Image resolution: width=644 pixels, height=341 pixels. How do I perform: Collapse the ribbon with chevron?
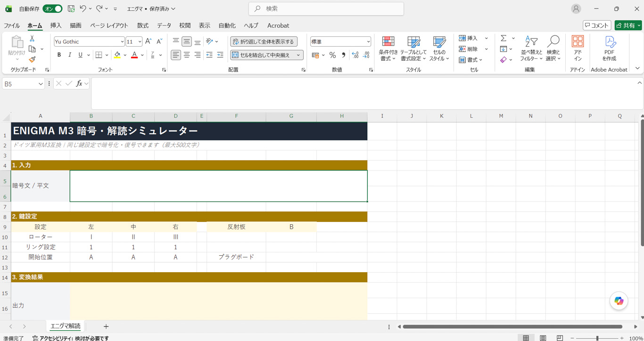click(x=637, y=69)
